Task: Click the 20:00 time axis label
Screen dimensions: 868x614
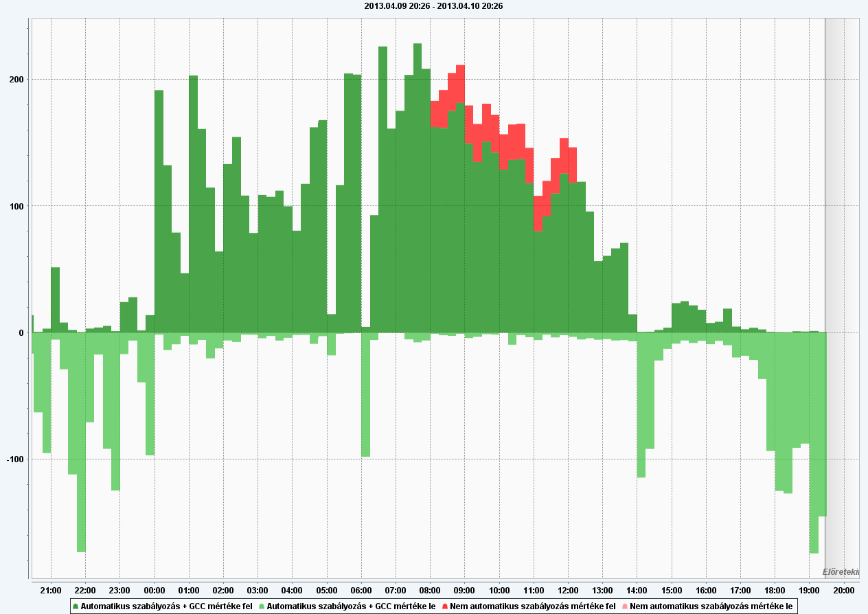Action: (844, 590)
